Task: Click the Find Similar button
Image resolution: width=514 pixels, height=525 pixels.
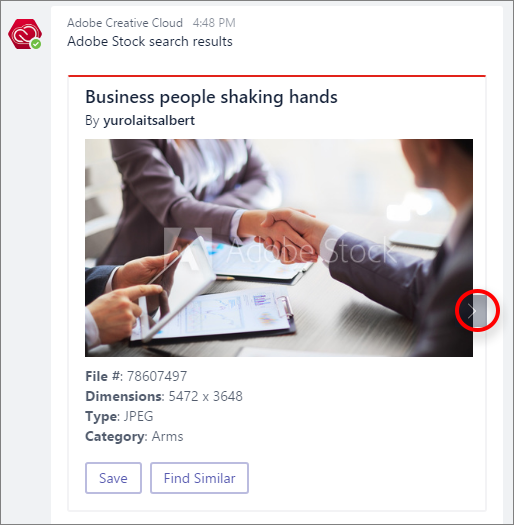Action: [x=199, y=478]
